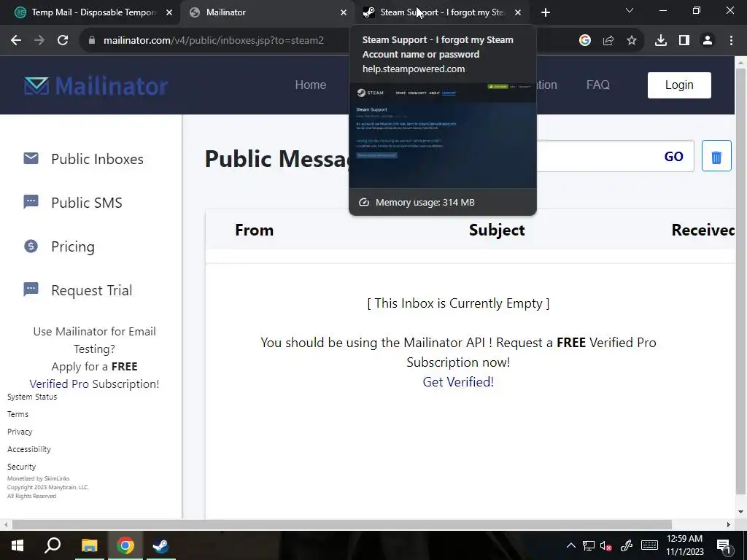Click the lock icon in address bar
747x560 pixels.
point(92,41)
